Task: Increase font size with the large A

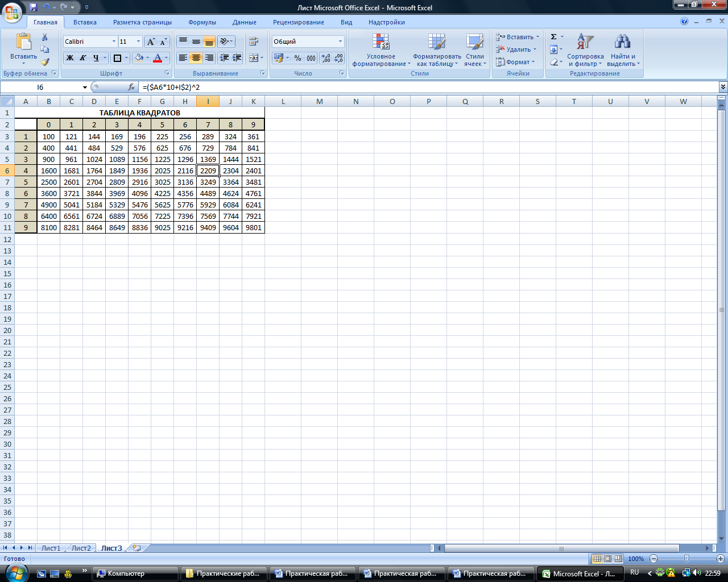Action: [x=151, y=41]
